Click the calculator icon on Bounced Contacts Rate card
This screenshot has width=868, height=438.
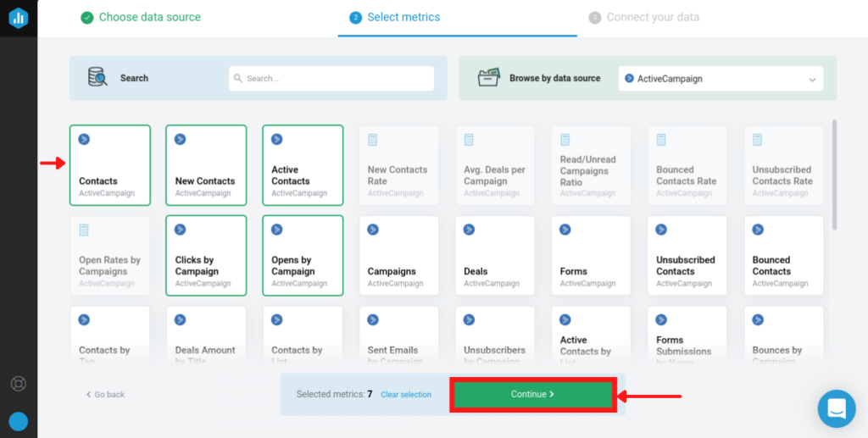tap(661, 140)
